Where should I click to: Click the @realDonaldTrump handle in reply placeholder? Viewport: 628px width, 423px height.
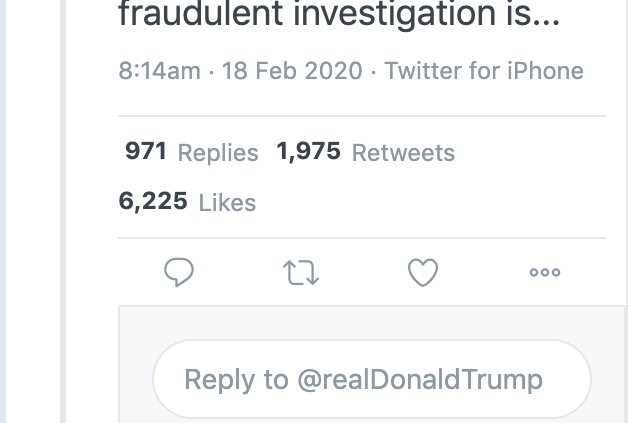click(420, 379)
